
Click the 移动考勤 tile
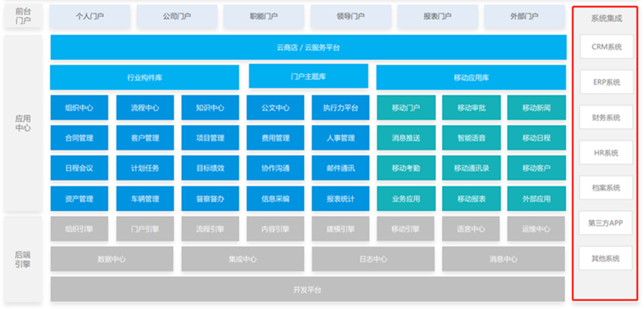[x=405, y=168]
